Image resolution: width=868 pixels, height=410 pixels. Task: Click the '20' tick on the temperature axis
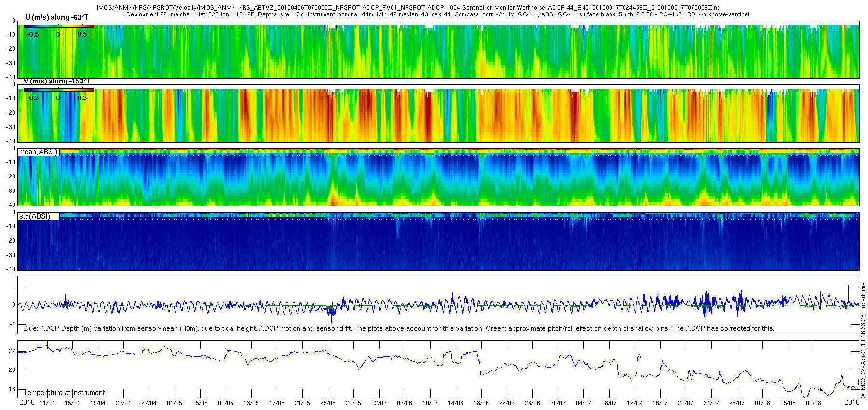click(x=12, y=370)
